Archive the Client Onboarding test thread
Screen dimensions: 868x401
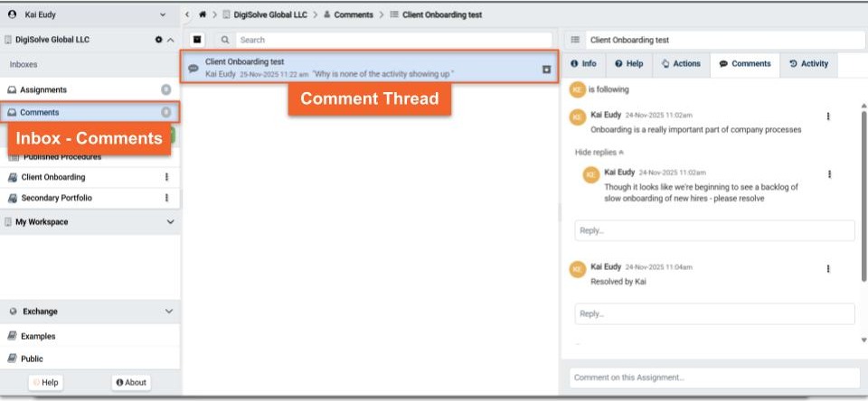546,70
